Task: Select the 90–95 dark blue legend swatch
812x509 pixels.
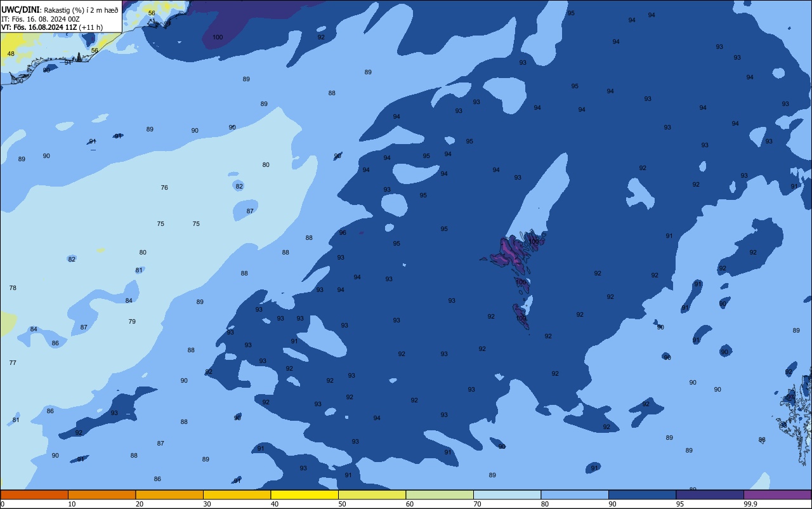Action: point(642,494)
